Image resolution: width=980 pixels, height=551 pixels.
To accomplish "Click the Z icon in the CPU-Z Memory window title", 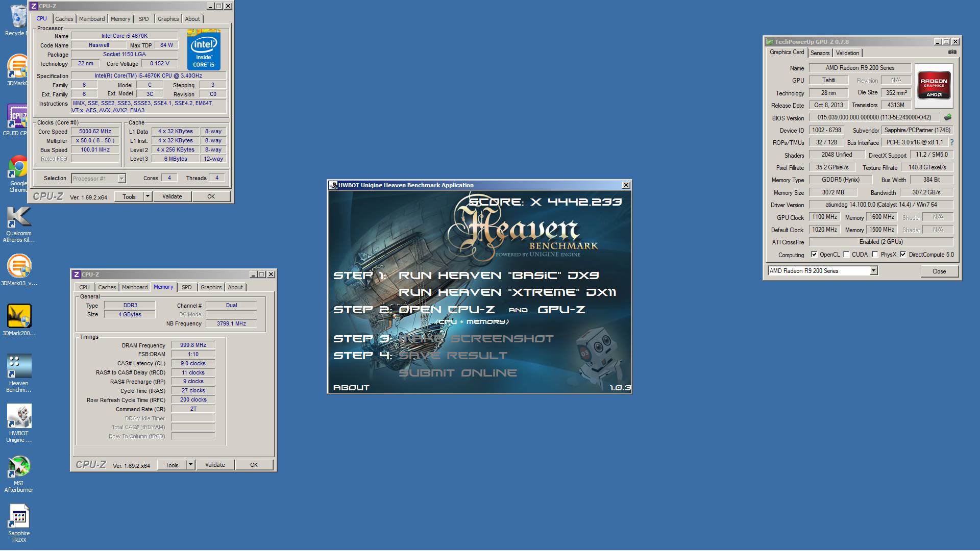I will coord(77,274).
